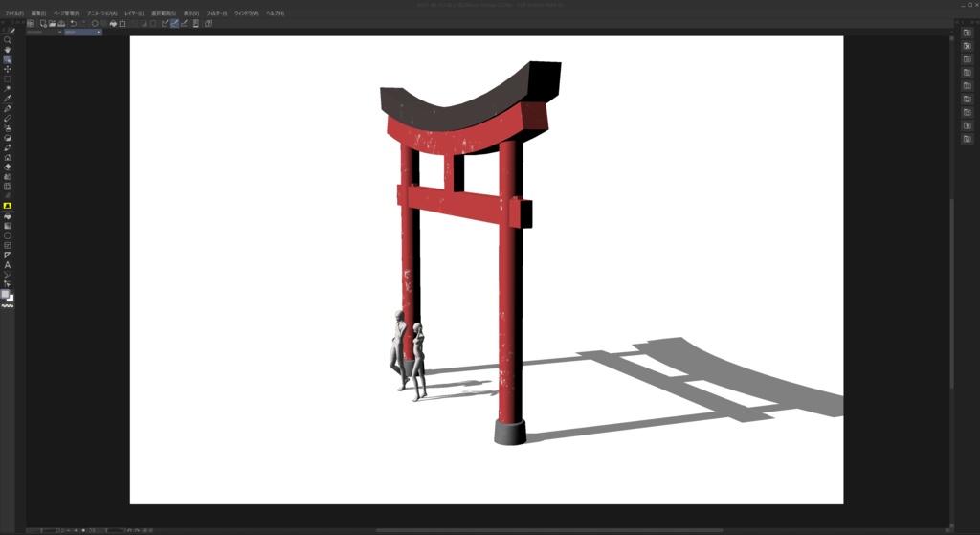Image resolution: width=980 pixels, height=535 pixels.
Task: Open the 編集 (Edit) menu
Action: [38, 13]
